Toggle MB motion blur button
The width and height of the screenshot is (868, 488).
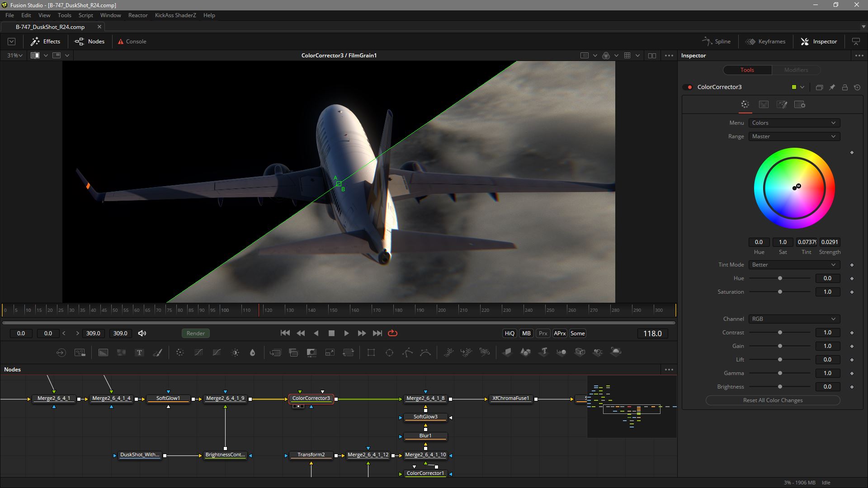pos(526,333)
